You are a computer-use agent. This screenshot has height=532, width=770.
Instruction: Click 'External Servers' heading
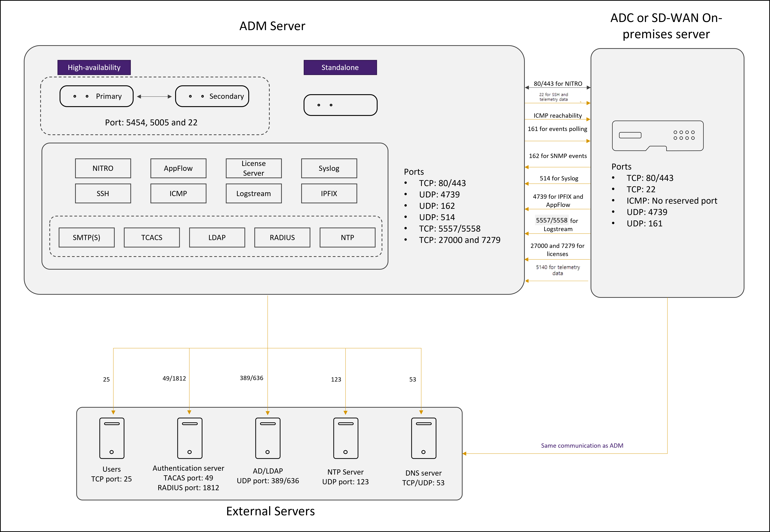271,511
